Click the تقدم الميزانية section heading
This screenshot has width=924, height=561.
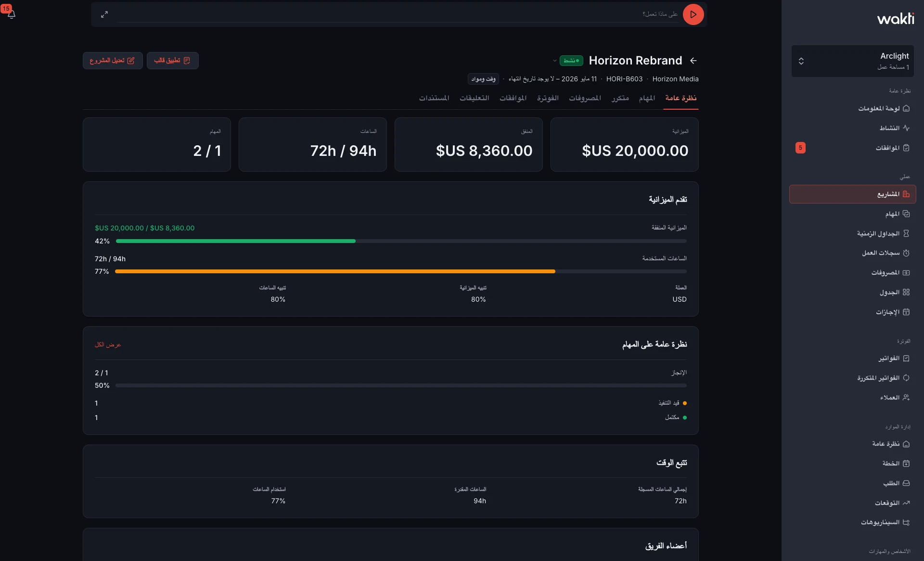667,199
